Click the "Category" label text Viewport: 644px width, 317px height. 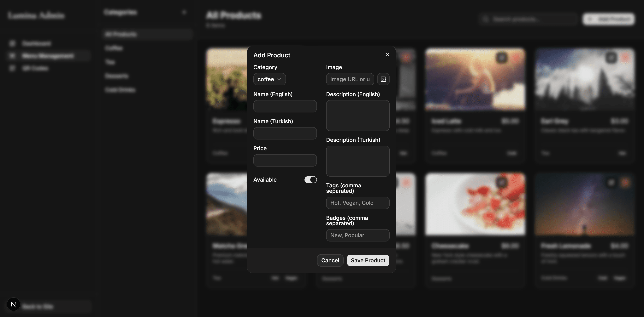pyautogui.click(x=265, y=67)
